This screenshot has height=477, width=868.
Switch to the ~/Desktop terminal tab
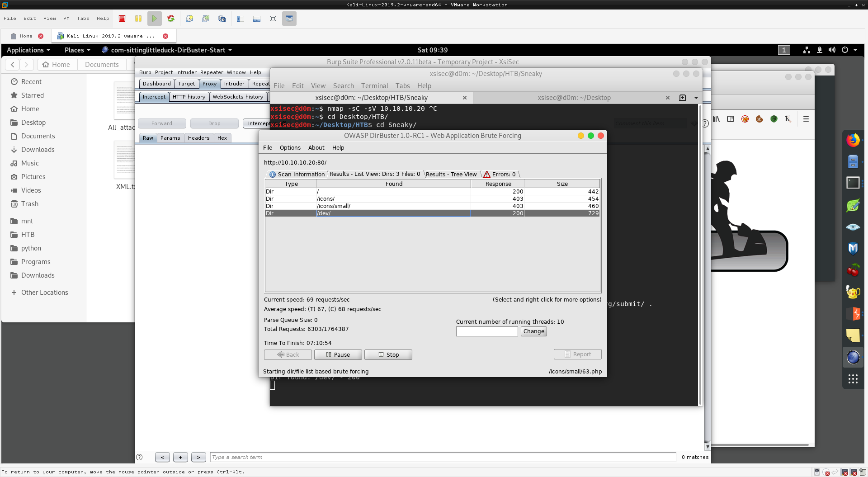[x=574, y=98]
